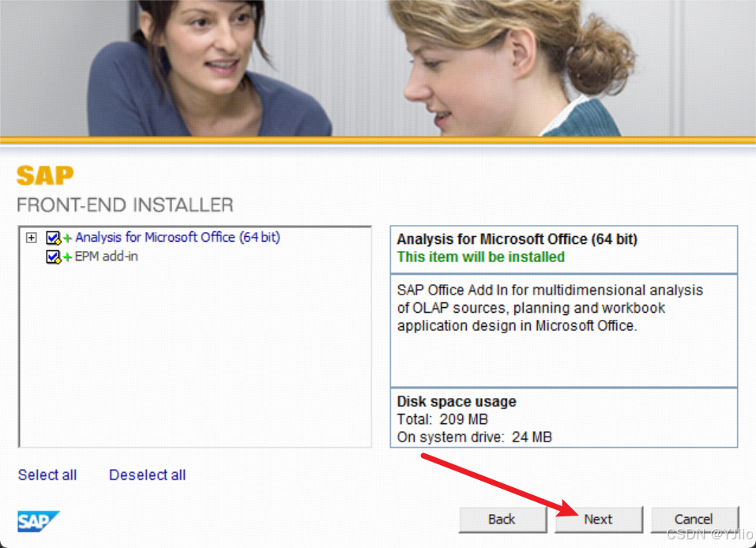Click the 'On system drive: 24 MB' value
The width and height of the screenshot is (756, 548).
tap(474, 437)
